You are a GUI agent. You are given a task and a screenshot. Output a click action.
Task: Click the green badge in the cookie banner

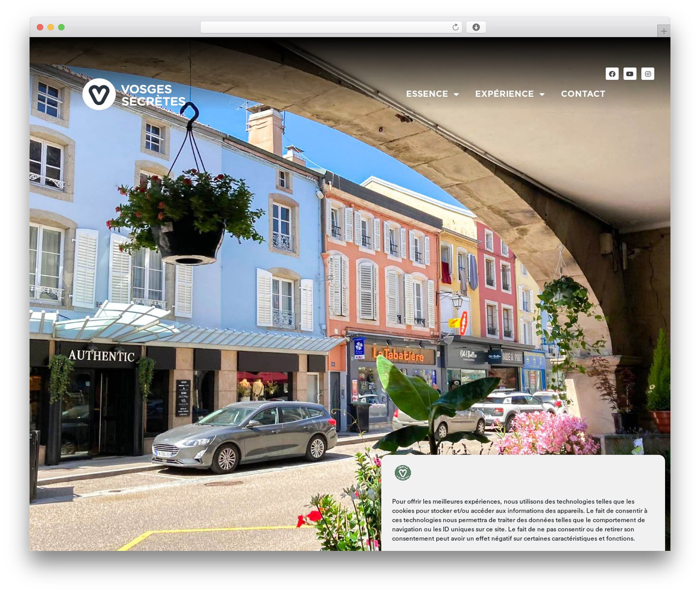(402, 473)
